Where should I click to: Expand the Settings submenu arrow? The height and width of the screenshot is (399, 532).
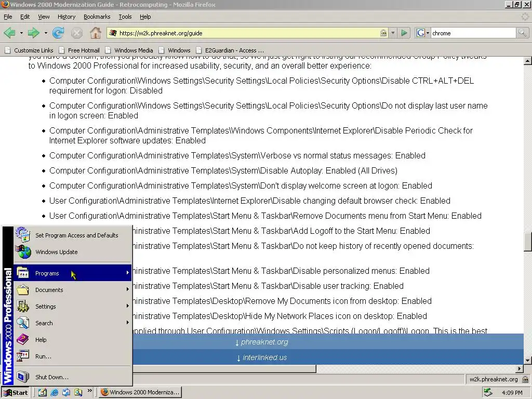pos(128,306)
